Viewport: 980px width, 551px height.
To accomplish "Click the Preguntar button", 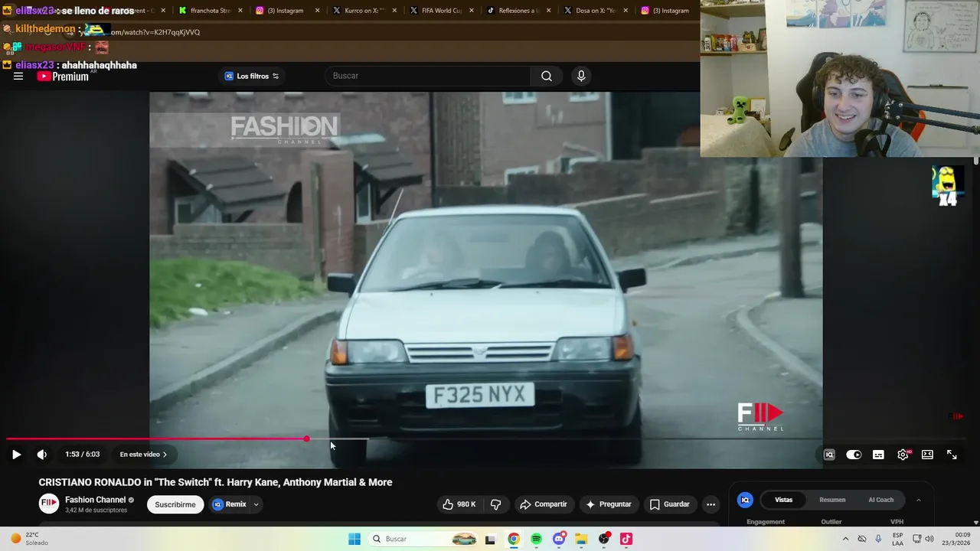I will point(609,504).
